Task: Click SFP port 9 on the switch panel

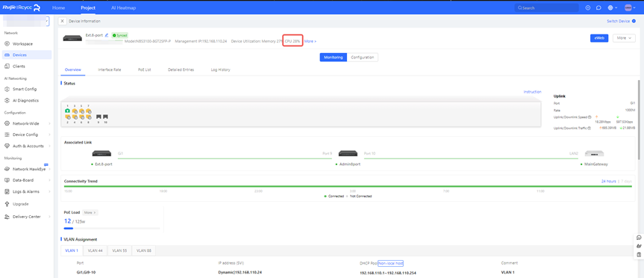Action: tap(99, 117)
